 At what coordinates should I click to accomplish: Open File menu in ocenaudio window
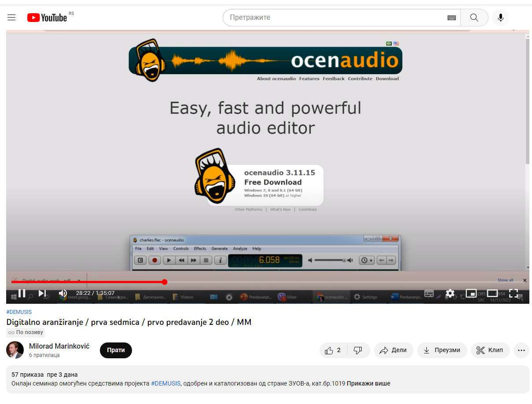point(139,249)
